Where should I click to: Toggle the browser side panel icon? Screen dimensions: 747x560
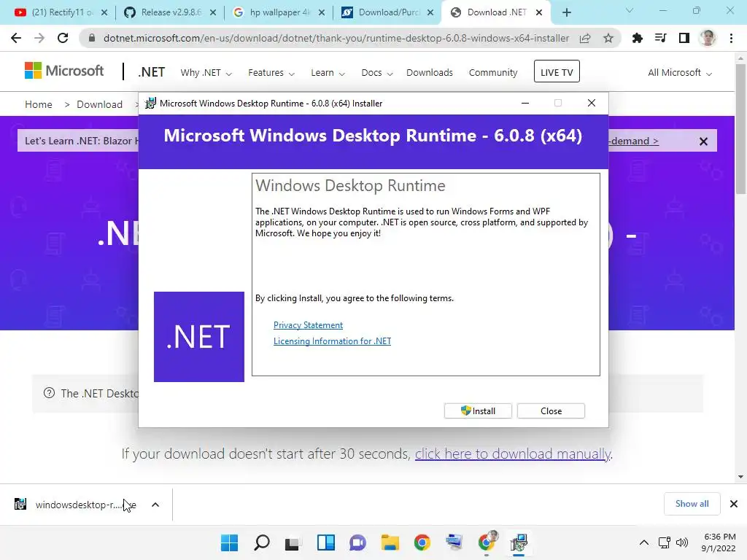click(684, 38)
